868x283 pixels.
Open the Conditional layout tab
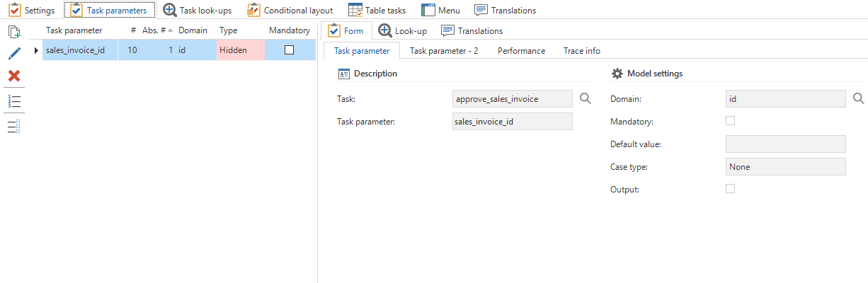pos(290,11)
